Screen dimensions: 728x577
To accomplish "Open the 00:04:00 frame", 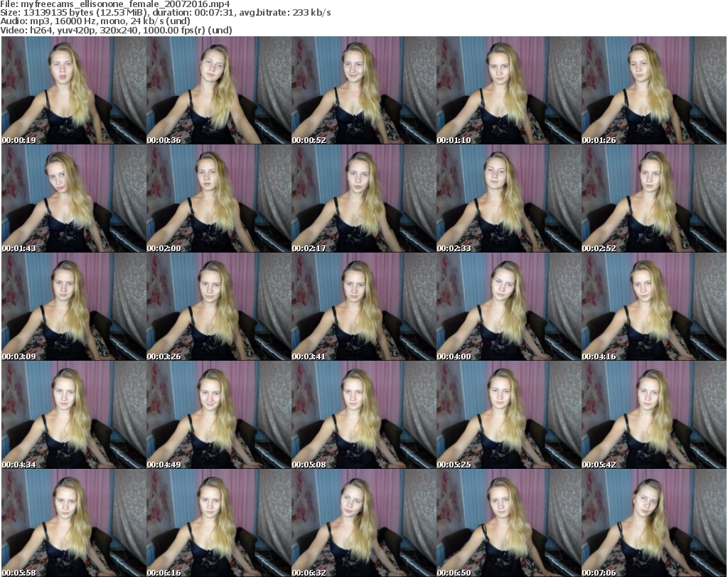I will [x=508, y=307].
